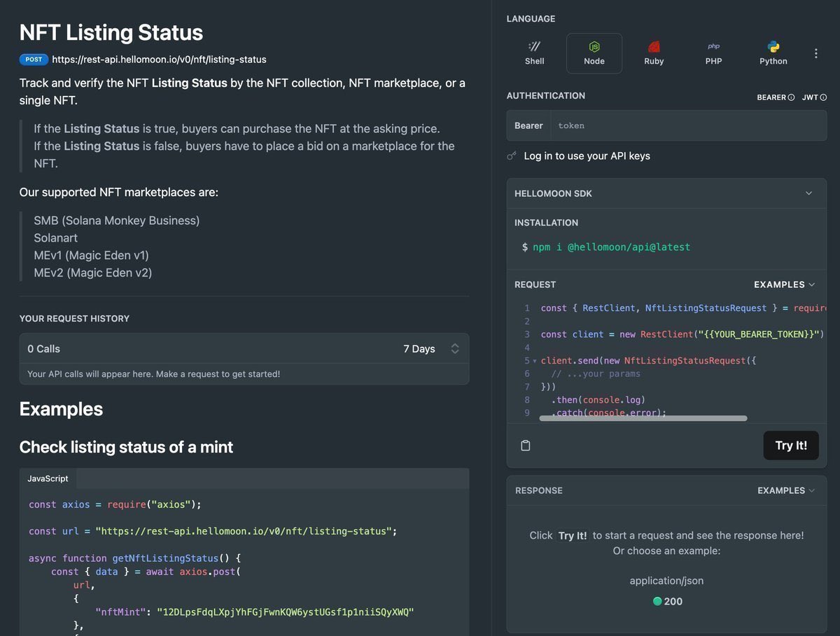The image size is (840, 636).
Task: Select the Shell language icon
Action: coord(534,53)
